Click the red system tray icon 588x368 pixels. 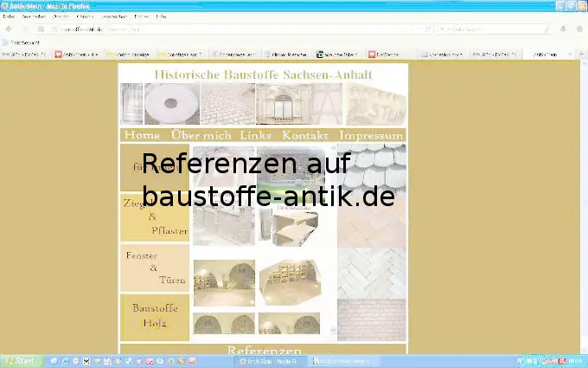tap(563, 361)
